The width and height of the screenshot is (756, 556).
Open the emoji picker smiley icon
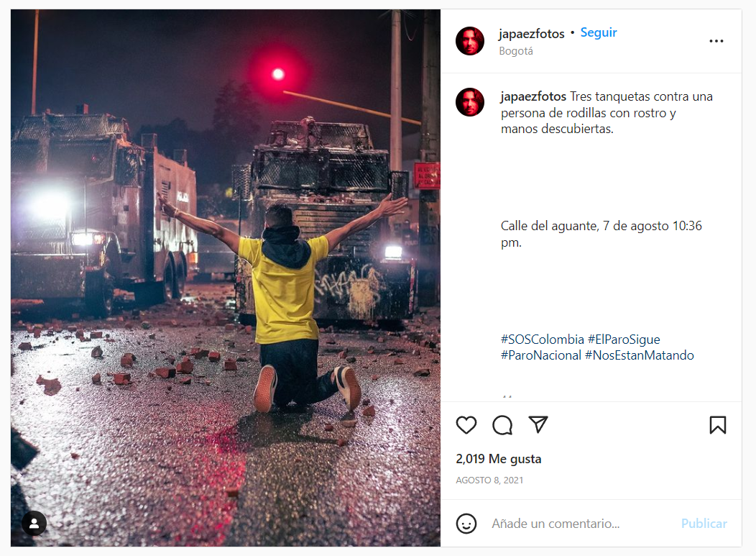466,524
